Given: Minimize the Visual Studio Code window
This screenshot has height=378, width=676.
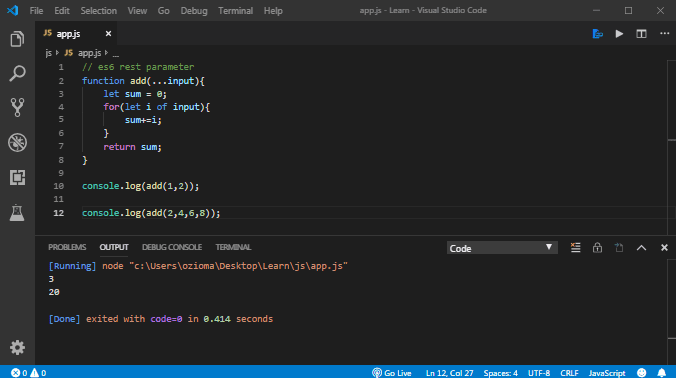Looking at the screenshot, I should (x=596, y=10).
